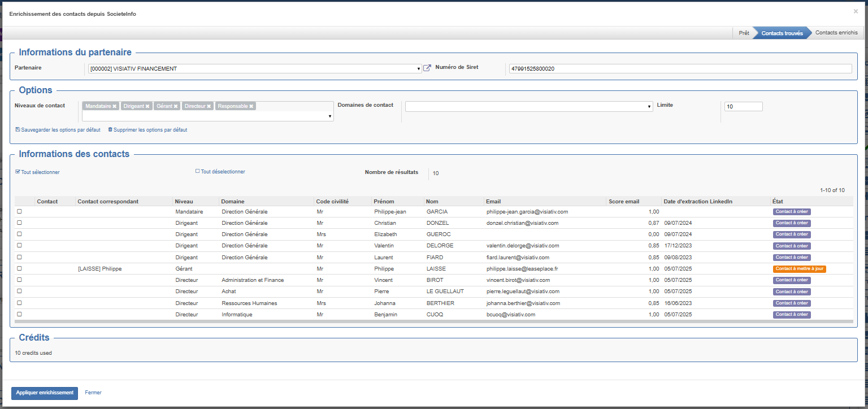Click Tout sélectionner
The image size is (868, 409).
[37, 172]
